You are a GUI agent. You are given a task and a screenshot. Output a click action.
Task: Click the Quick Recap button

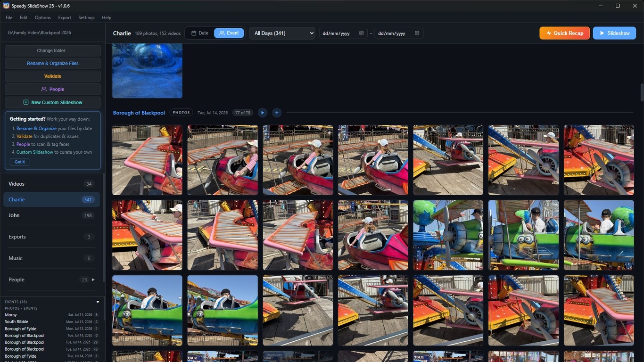click(565, 33)
